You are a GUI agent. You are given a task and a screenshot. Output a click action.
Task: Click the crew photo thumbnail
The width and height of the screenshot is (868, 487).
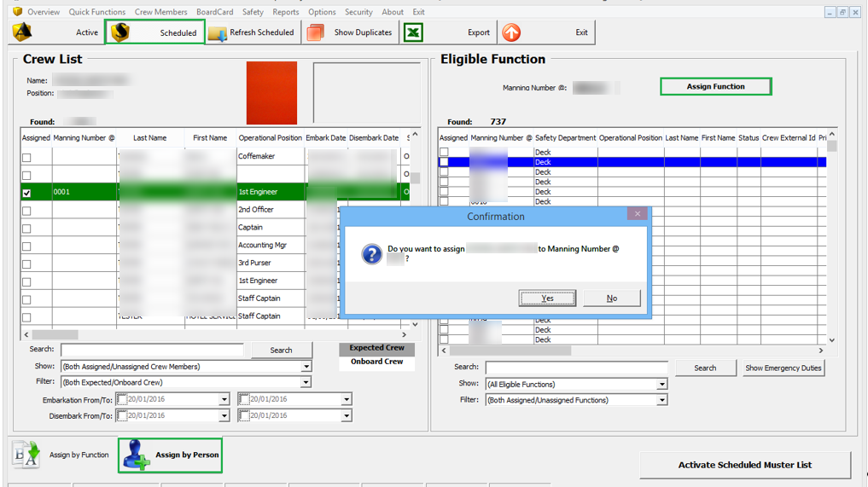coord(271,93)
